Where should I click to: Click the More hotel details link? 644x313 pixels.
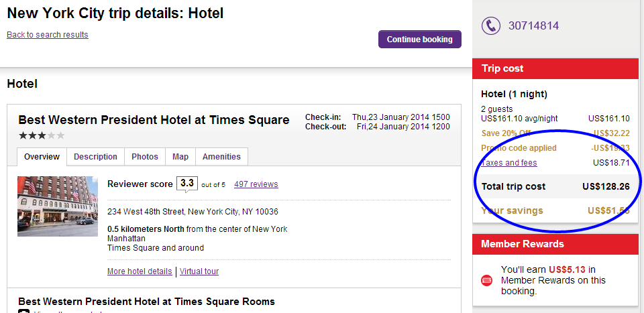coord(140,271)
